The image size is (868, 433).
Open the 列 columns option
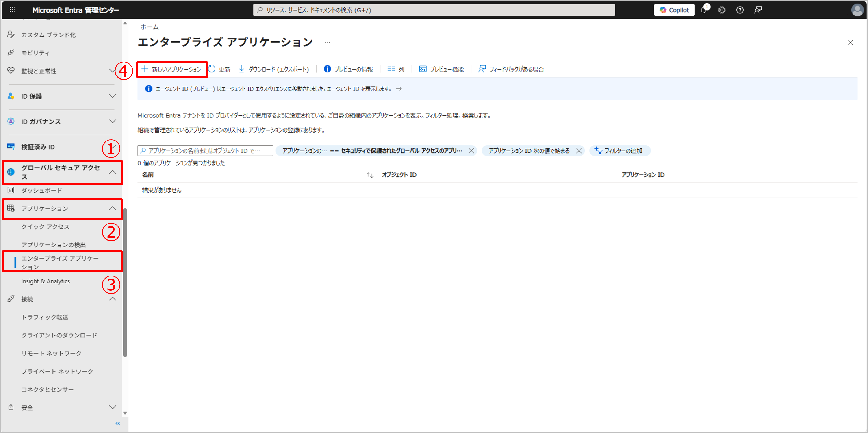tap(396, 69)
